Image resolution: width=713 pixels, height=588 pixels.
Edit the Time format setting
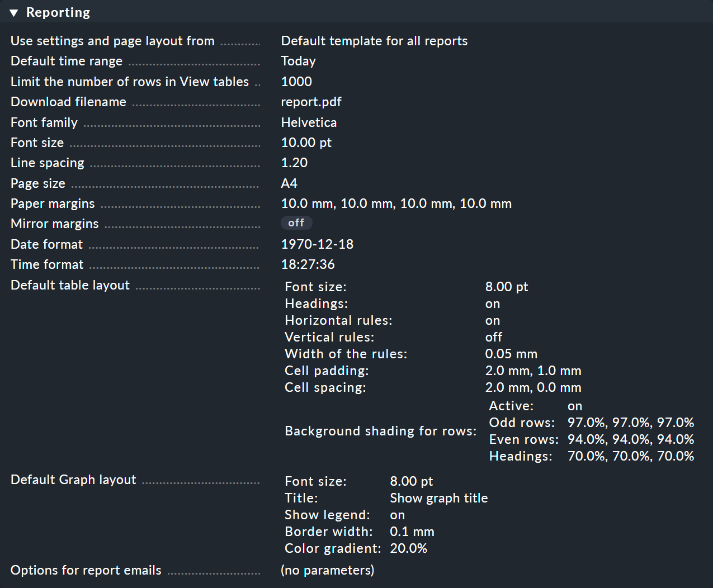[x=47, y=264]
